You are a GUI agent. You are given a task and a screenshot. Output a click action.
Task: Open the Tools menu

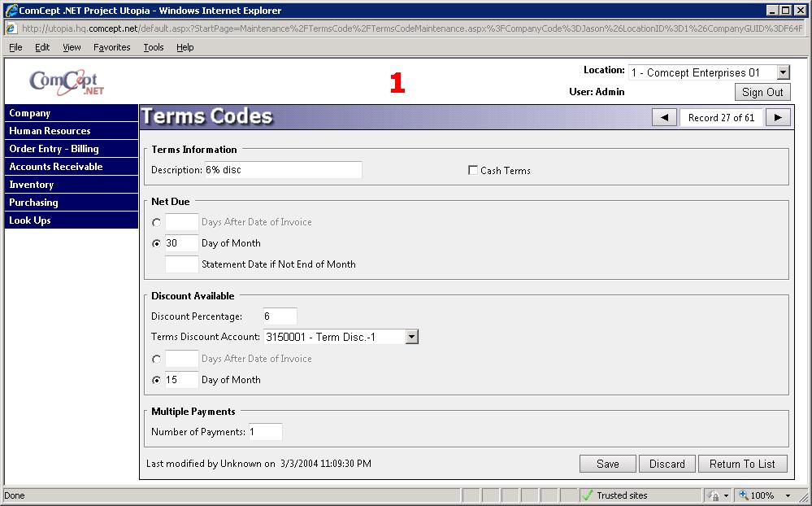coord(154,47)
